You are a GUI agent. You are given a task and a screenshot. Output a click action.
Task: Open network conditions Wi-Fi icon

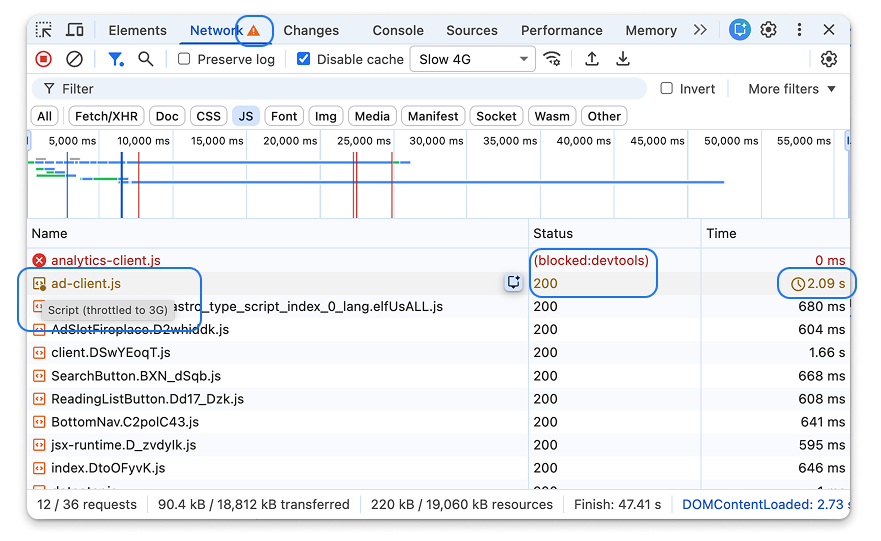[x=552, y=59]
